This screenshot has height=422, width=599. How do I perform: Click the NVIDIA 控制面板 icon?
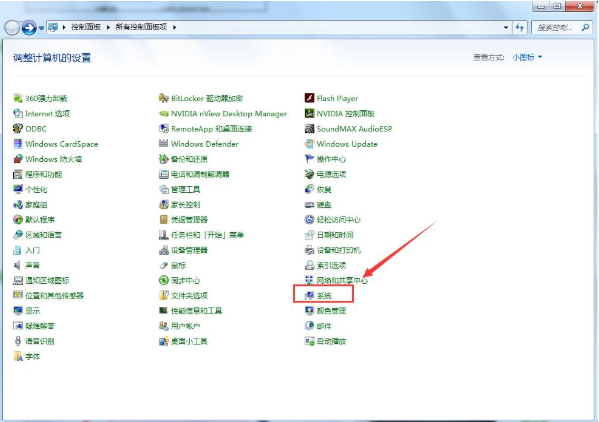pyautogui.click(x=309, y=113)
